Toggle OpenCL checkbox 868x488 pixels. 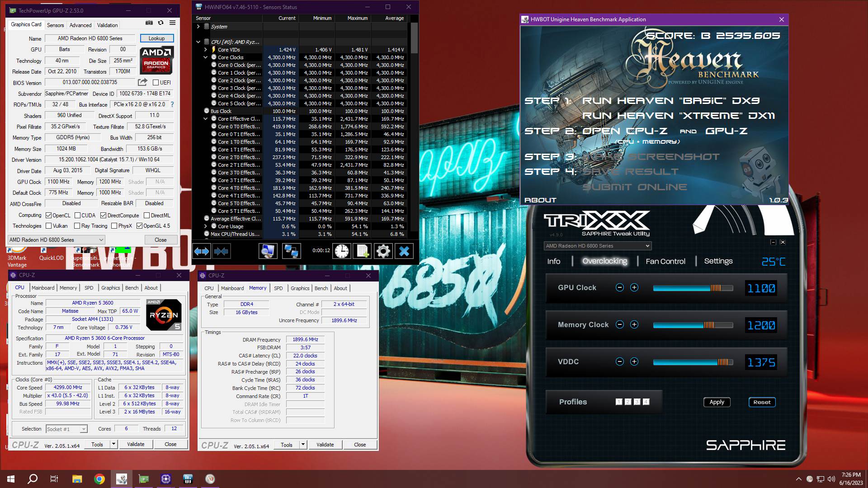click(x=49, y=216)
